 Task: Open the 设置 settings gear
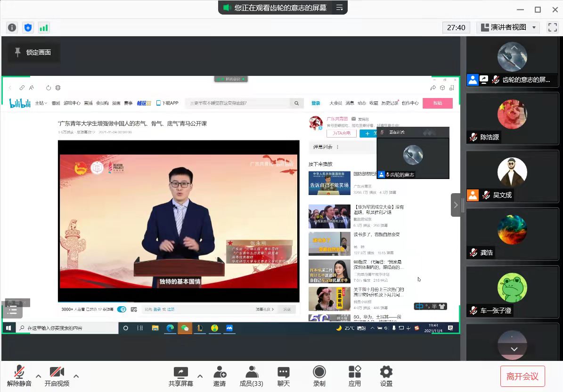tap(386, 376)
